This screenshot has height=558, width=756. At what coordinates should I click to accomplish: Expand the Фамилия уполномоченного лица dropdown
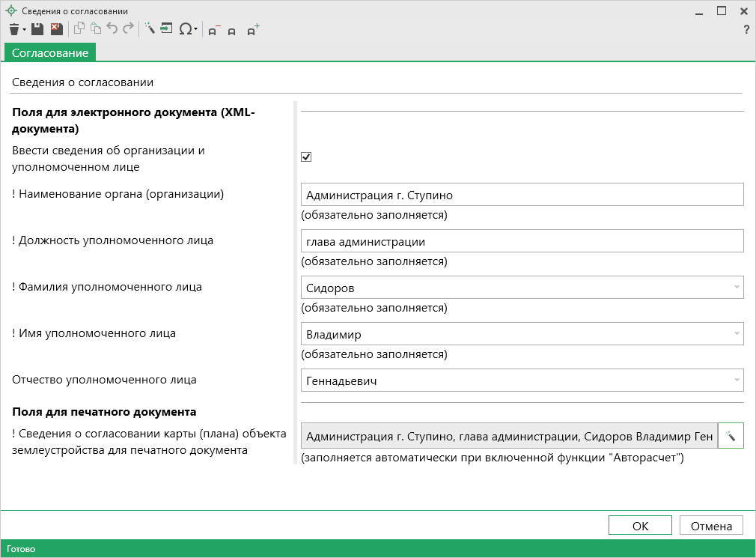point(736,288)
